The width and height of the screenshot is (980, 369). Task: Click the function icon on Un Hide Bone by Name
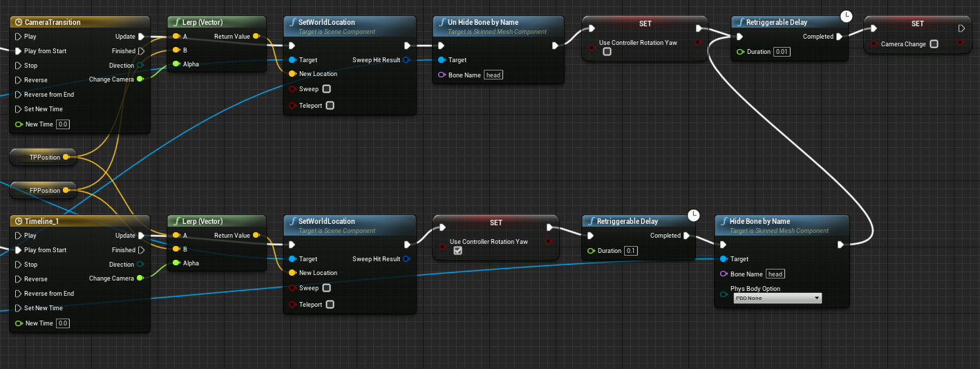(442, 22)
